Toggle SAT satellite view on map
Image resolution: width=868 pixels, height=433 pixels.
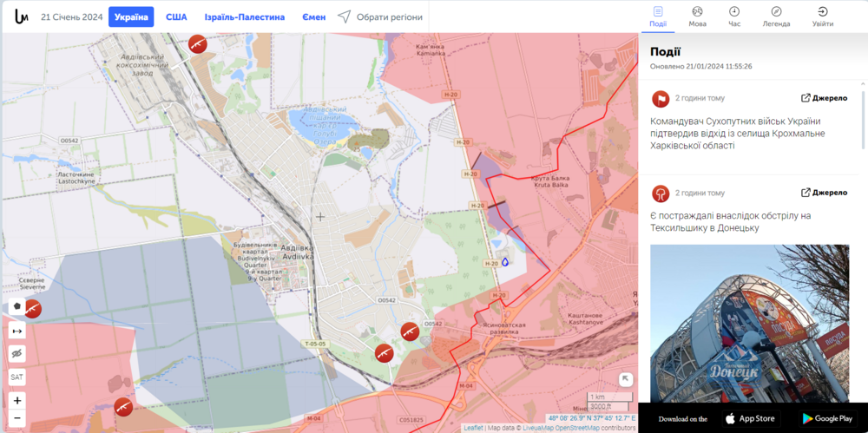[17, 377]
